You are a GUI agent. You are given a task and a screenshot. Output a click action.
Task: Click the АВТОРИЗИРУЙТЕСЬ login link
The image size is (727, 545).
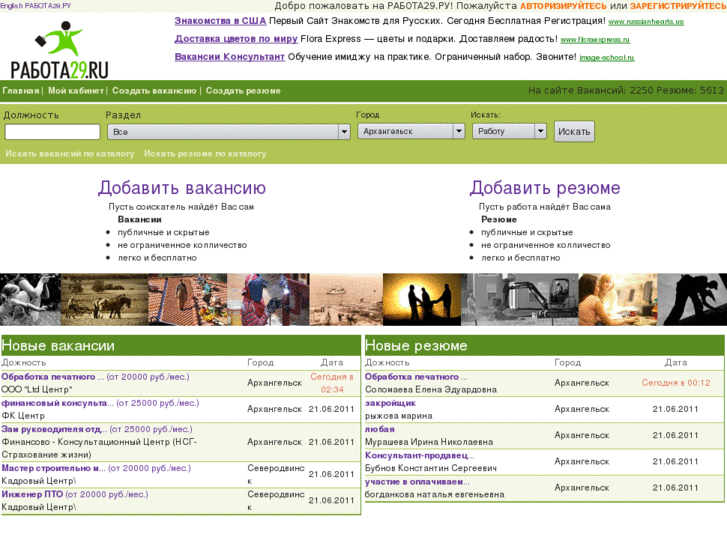(563, 6)
